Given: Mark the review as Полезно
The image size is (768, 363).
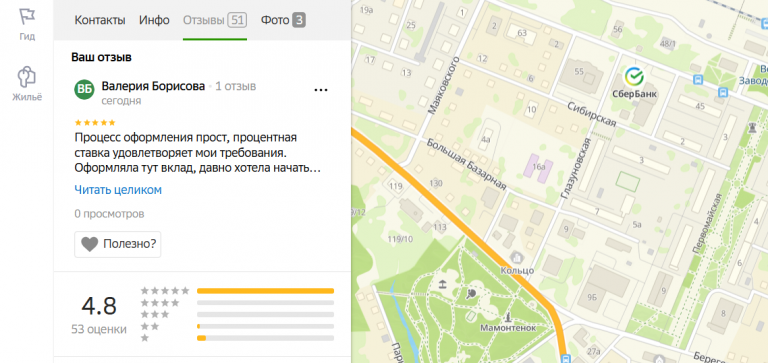Looking at the screenshot, I should coord(118,244).
